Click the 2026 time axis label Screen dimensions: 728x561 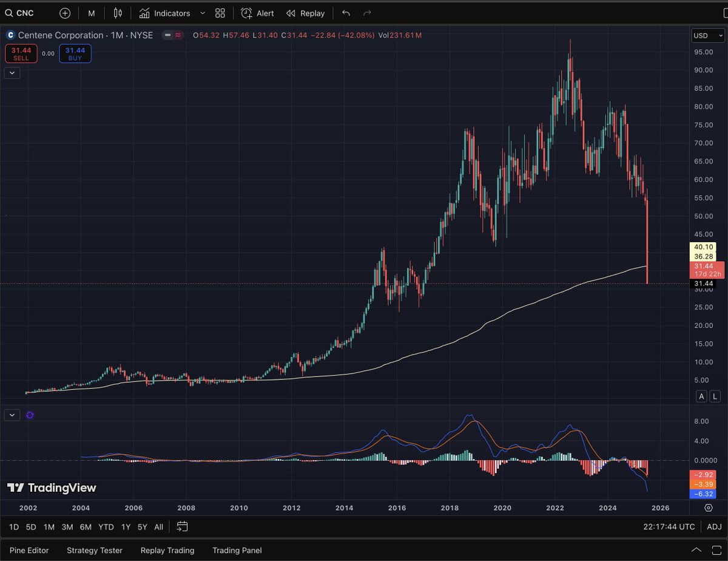(x=660, y=508)
